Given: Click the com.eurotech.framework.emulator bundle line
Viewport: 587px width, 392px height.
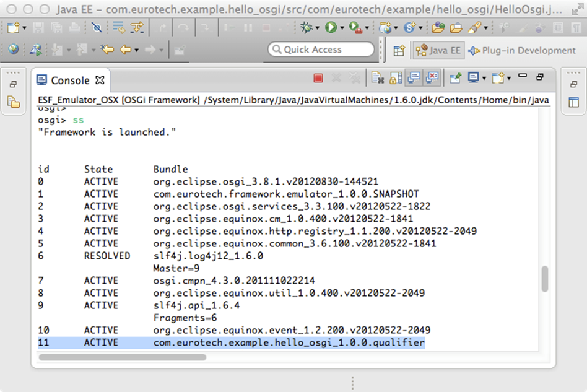Looking at the screenshot, I should pos(286,194).
